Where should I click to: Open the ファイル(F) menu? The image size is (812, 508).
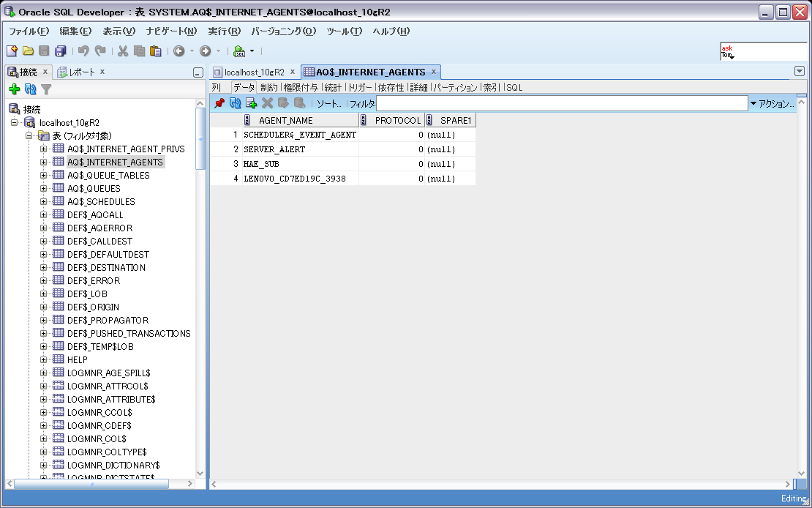click(x=29, y=31)
